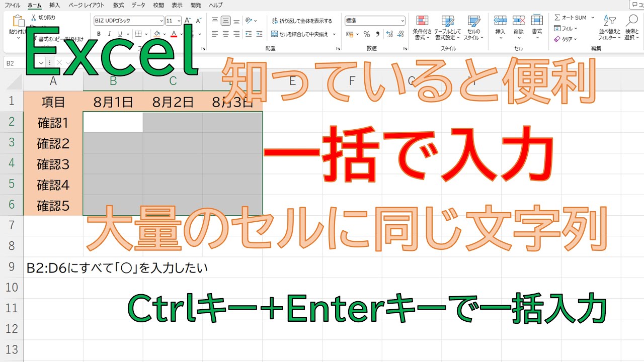Screen dimensions: 644x362
Task: Toggle Underline formatting
Action: (x=120, y=34)
